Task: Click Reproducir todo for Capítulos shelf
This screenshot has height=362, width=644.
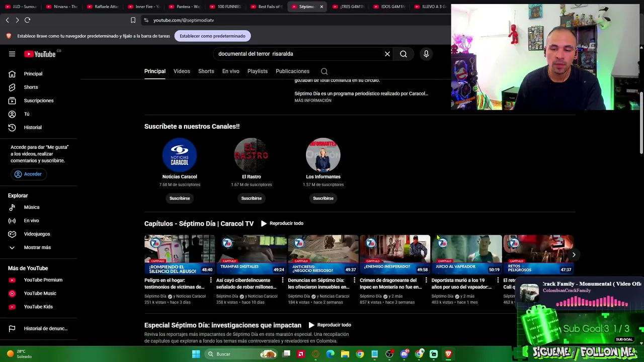Action: pyautogui.click(x=282, y=223)
